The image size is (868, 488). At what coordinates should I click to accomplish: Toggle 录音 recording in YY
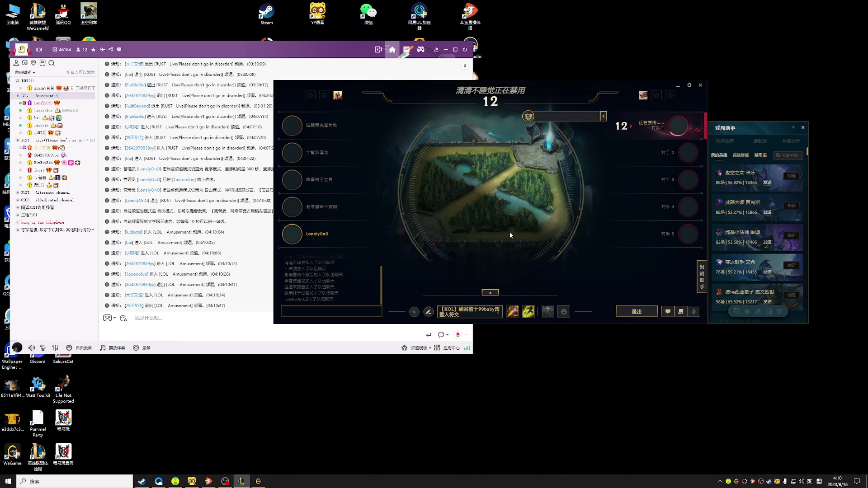(142, 348)
